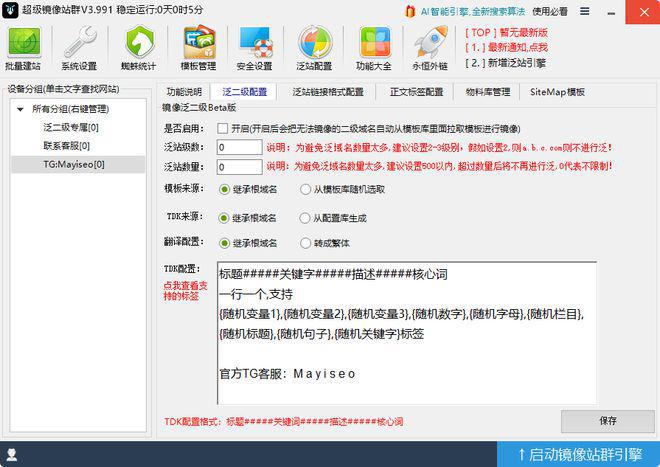Select 从模板库随机选取 radio button
This screenshot has width=660, height=467.
click(306, 188)
